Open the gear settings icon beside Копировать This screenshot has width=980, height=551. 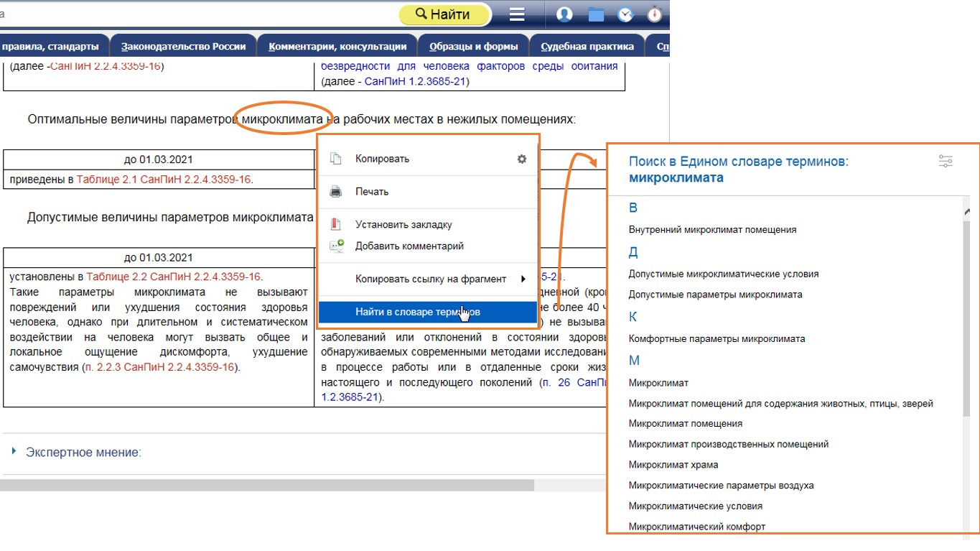click(x=522, y=159)
